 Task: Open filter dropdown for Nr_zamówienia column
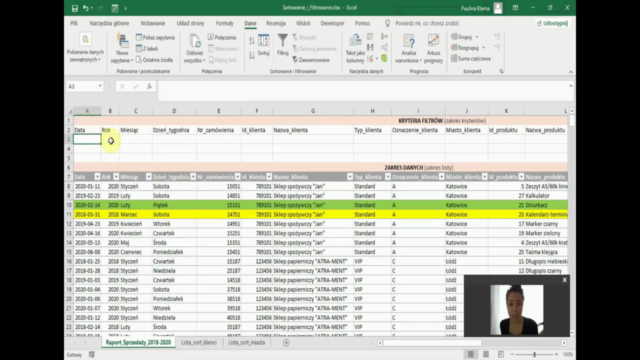click(238, 177)
